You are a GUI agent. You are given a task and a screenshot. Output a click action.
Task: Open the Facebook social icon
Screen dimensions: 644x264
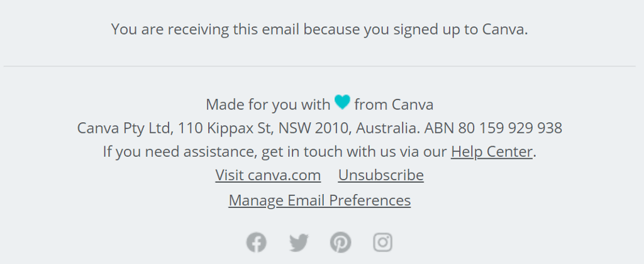pyautogui.click(x=256, y=242)
